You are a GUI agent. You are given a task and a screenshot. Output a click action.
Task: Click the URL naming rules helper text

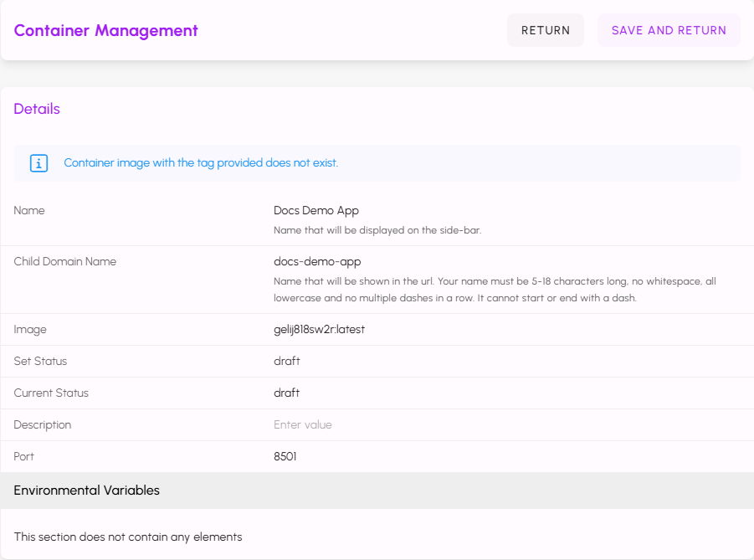(x=495, y=290)
